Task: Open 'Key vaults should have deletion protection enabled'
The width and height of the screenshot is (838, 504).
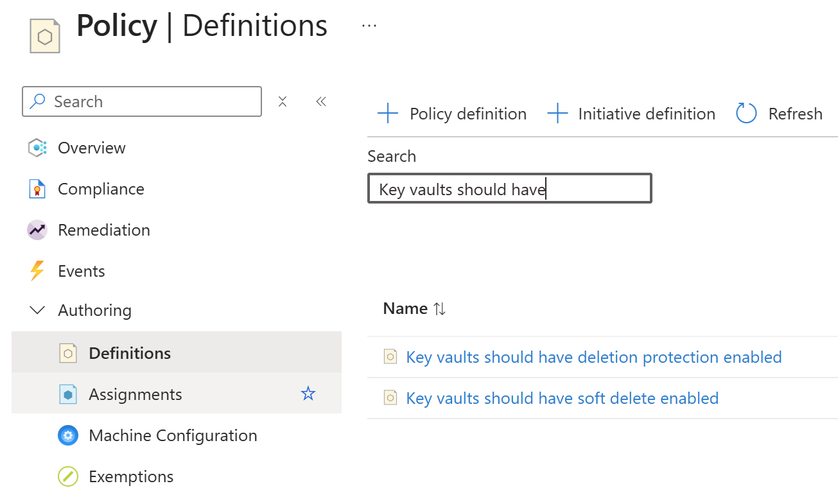Action: pyautogui.click(x=594, y=357)
